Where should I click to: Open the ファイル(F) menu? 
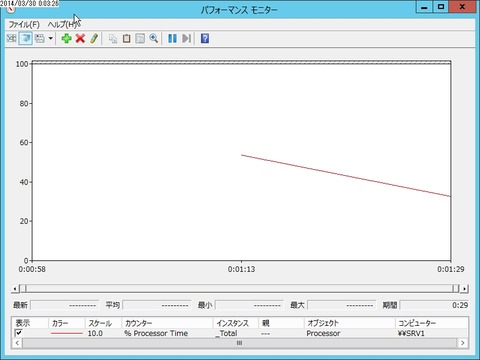24,24
